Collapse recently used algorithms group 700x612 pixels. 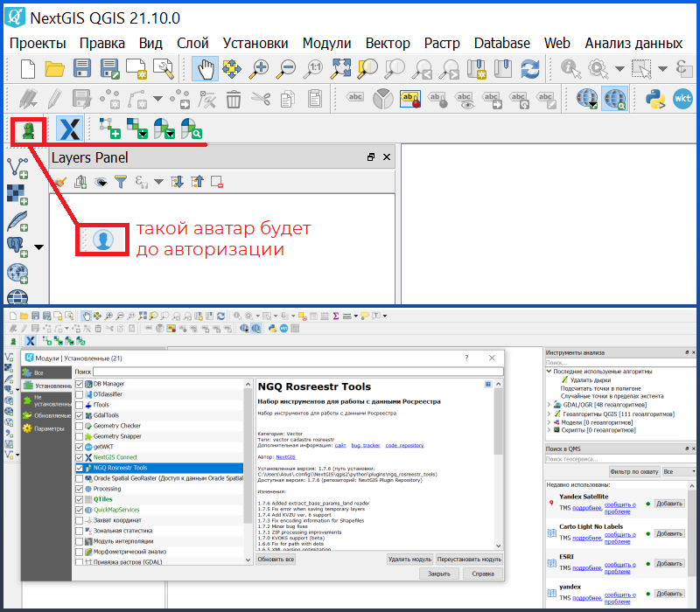click(549, 371)
